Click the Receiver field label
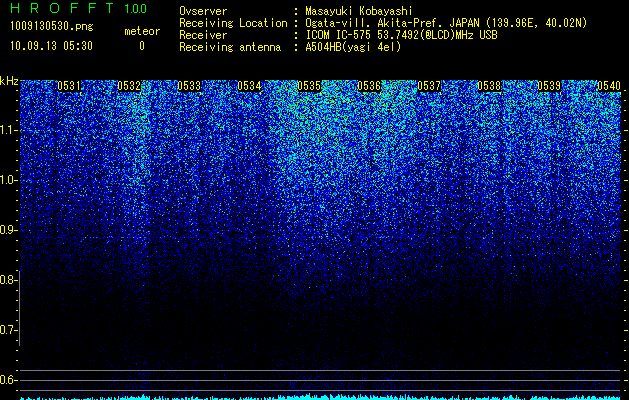Image resolution: width=629 pixels, height=400 pixels. point(203,36)
